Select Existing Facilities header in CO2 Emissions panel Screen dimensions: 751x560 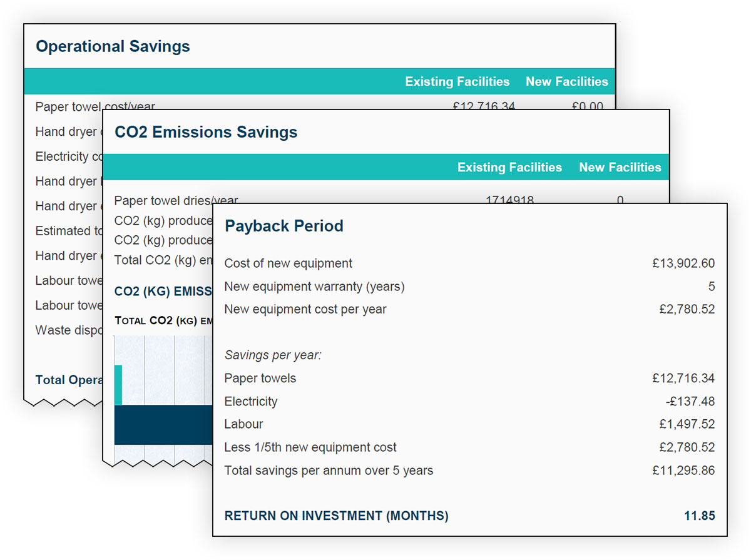coord(509,167)
